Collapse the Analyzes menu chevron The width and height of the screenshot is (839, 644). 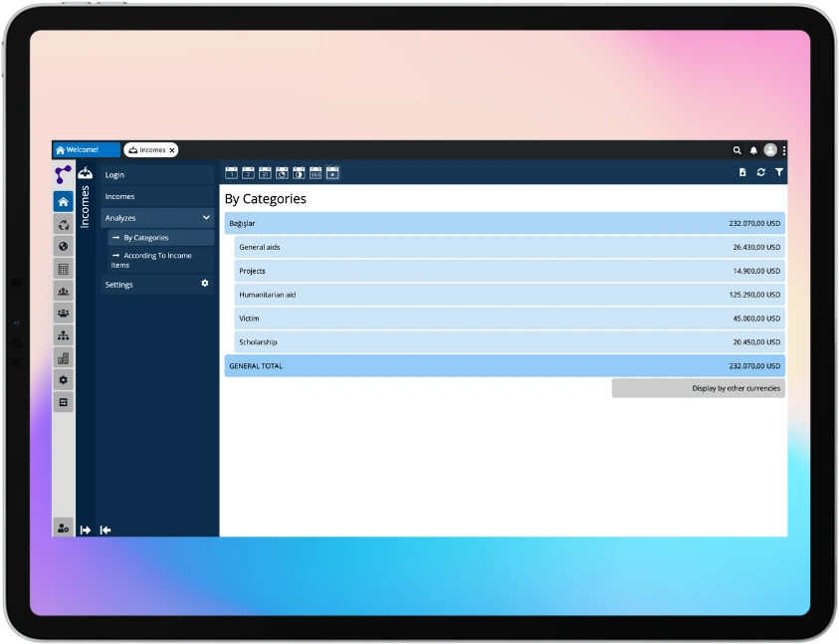point(206,218)
